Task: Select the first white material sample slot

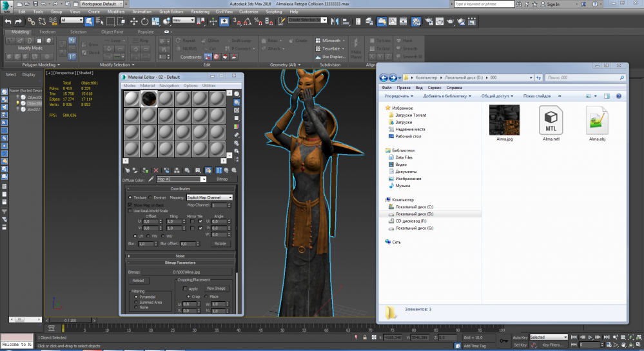Action: tap(132, 99)
